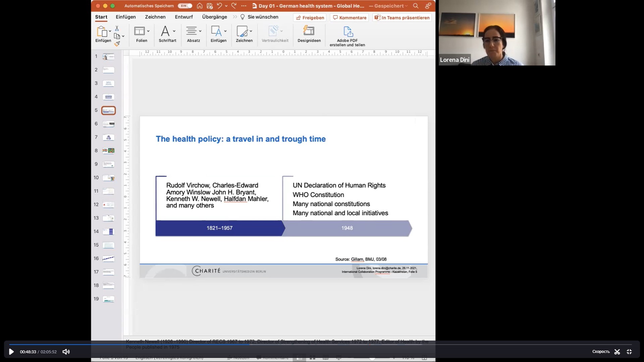The width and height of the screenshot is (644, 362).
Task: Expand the Absatz dropdown arrow
Action: pos(200,31)
